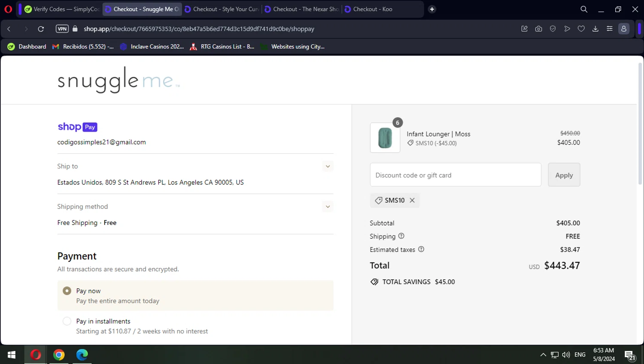Focus the Discount code or gift card field
This screenshot has width=644, height=364.
[456, 175]
